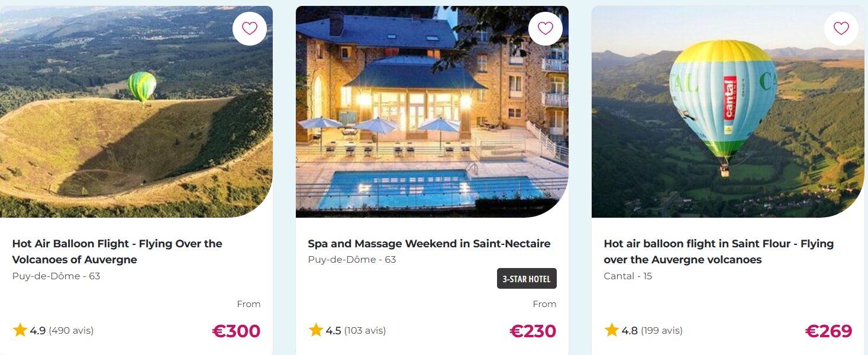Click the 3-STAR HOTEL badge

point(527,279)
